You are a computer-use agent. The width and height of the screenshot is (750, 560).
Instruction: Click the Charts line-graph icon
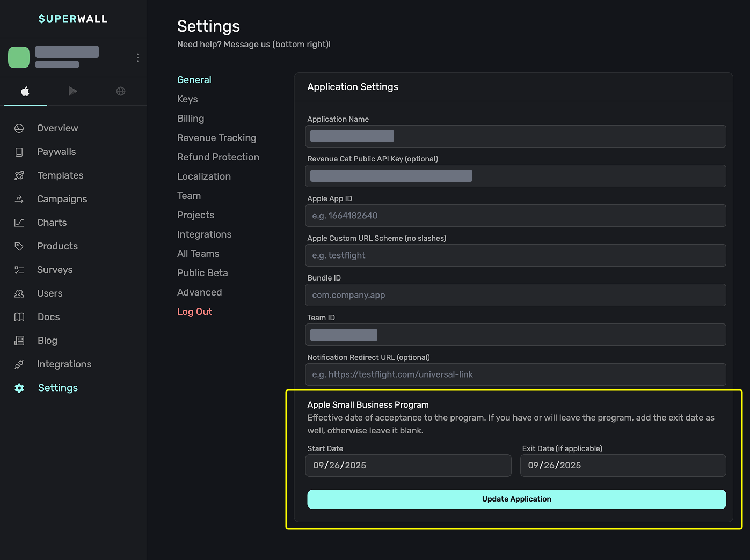pyautogui.click(x=19, y=223)
